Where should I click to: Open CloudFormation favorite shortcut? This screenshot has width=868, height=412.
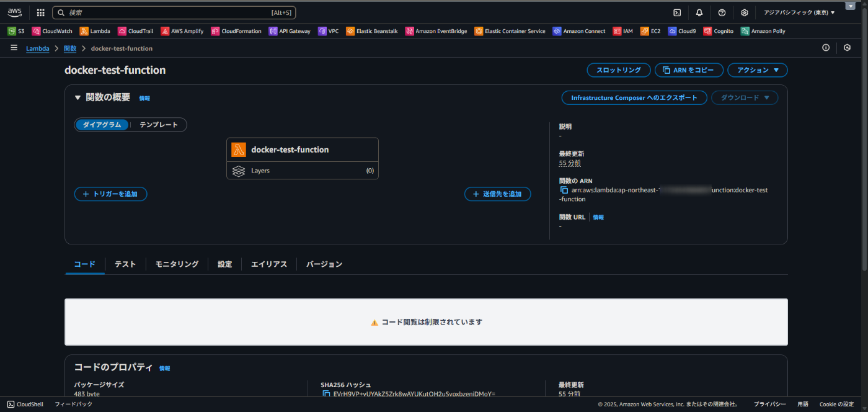[x=236, y=31]
